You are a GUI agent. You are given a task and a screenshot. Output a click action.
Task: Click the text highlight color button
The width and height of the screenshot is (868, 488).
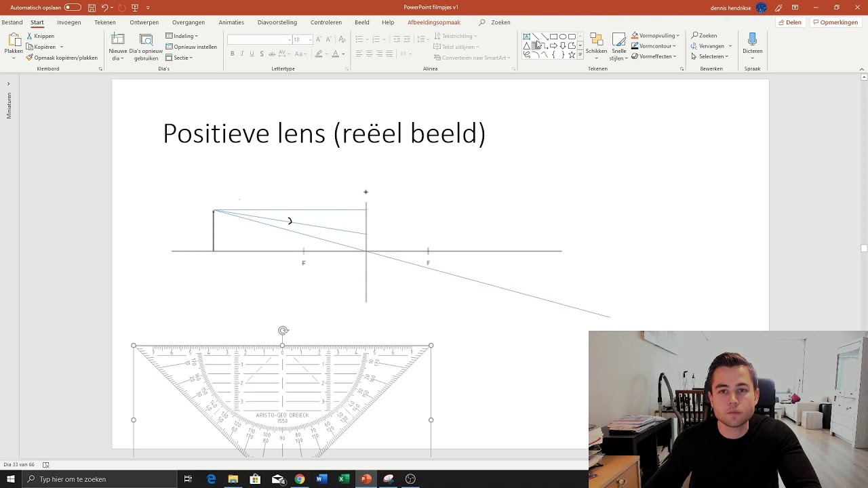click(319, 54)
